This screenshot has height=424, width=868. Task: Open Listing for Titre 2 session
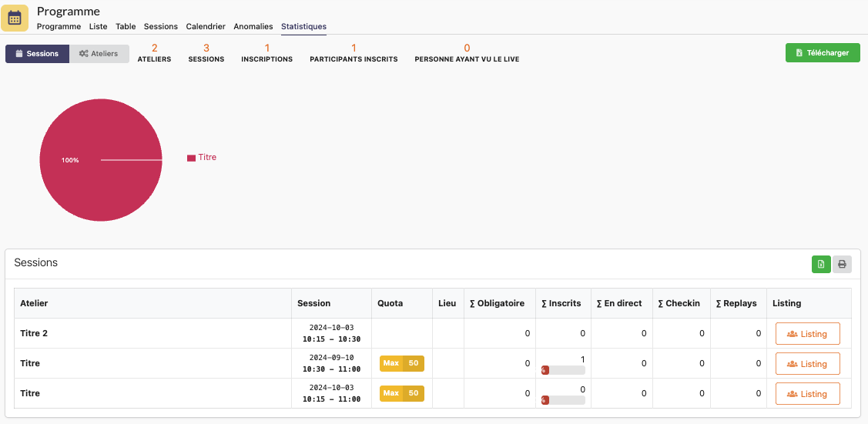tap(807, 334)
